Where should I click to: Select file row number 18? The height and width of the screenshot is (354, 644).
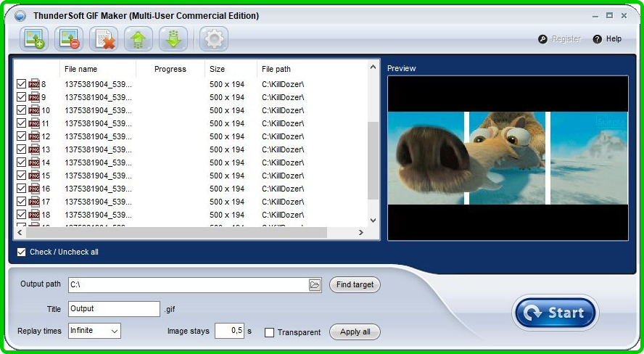192,215
